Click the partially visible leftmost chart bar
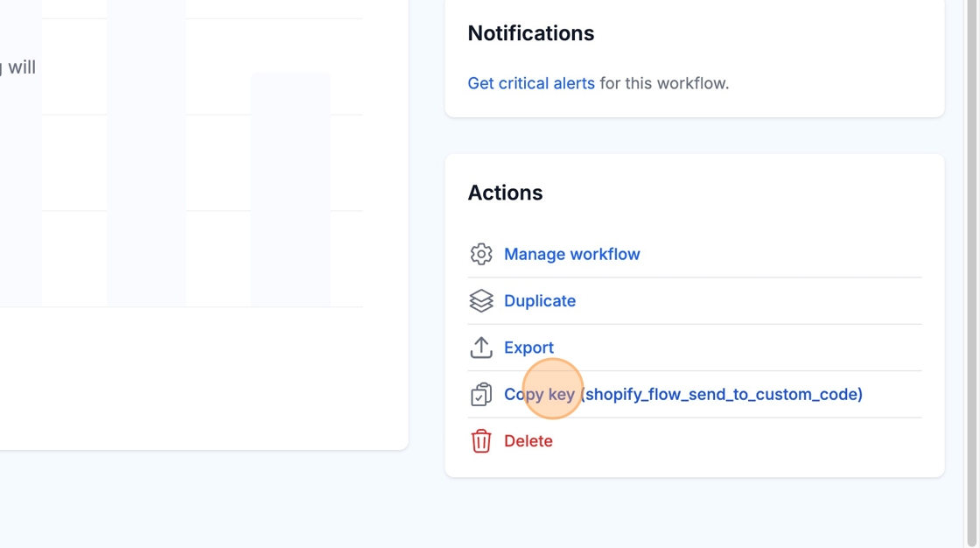 [x=20, y=175]
